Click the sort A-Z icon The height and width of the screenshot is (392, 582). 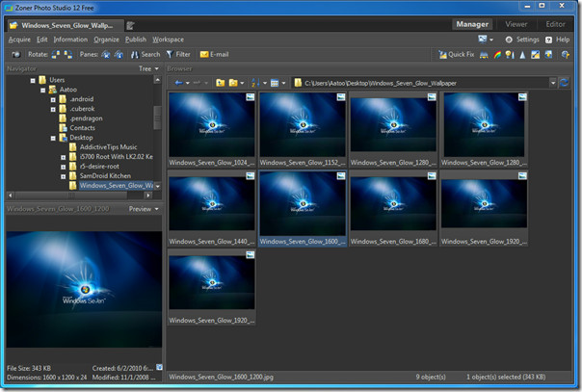255,83
